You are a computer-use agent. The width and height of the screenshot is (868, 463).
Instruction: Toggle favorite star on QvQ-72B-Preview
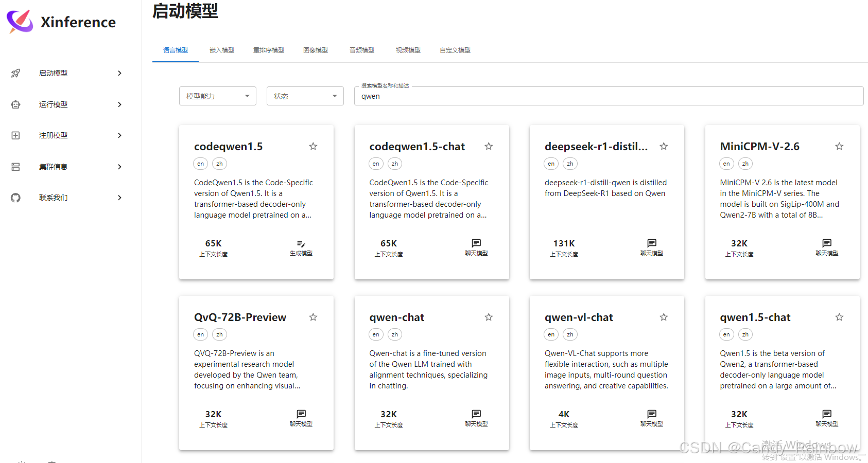click(x=313, y=317)
